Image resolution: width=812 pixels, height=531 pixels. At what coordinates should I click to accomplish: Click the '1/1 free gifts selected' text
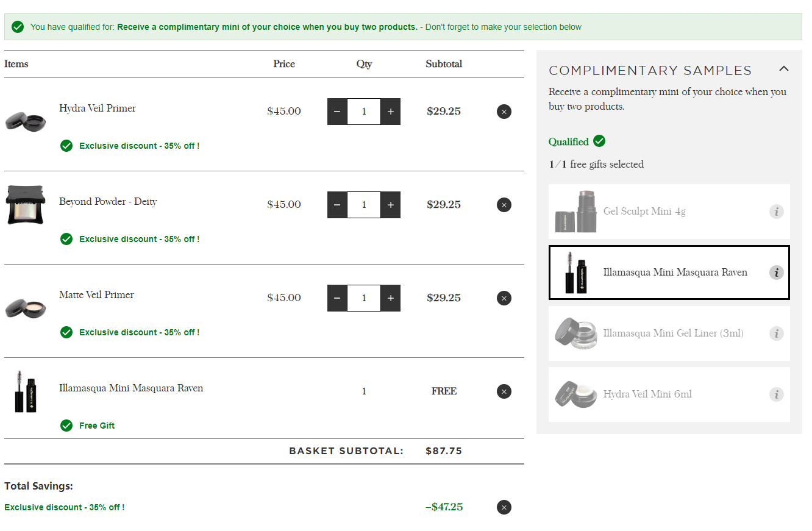[596, 165]
